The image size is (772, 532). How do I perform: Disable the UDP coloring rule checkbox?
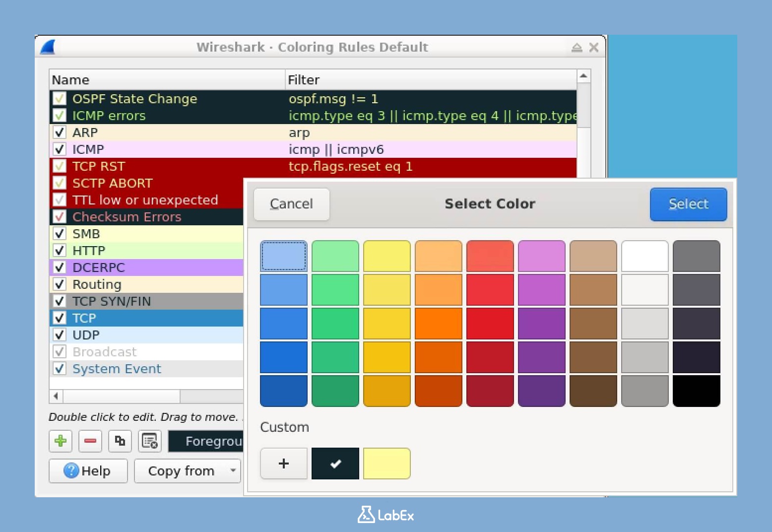pyautogui.click(x=60, y=335)
